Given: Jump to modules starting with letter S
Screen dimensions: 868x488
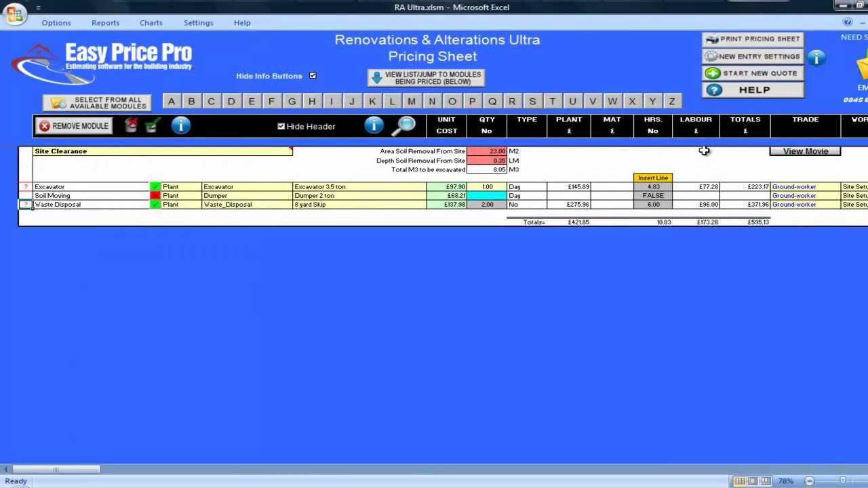Looking at the screenshot, I should point(532,102).
